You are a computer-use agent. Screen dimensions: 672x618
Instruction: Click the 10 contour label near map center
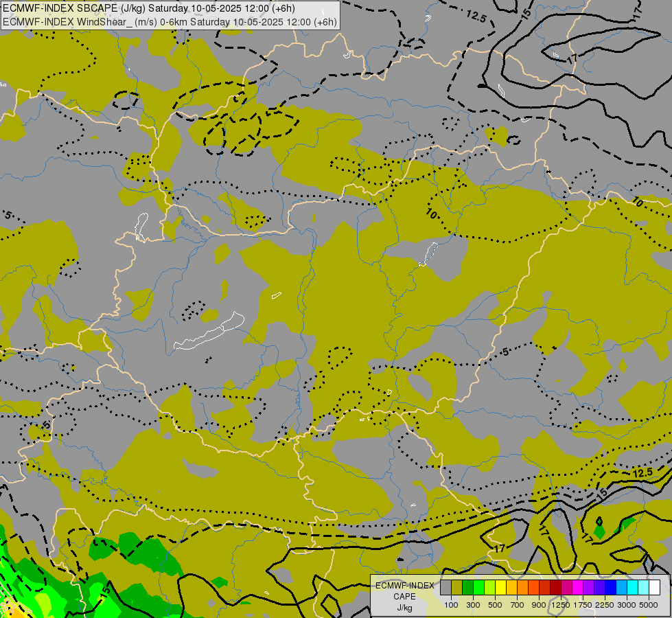click(432, 213)
